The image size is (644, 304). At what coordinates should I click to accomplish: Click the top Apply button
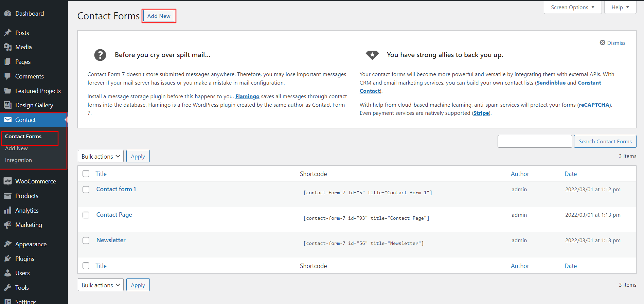(138, 156)
